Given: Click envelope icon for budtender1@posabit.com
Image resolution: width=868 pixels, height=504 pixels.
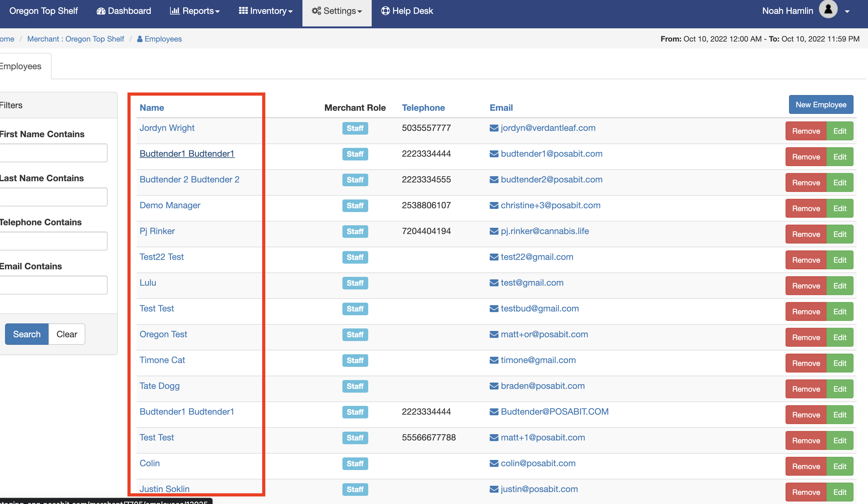Looking at the screenshot, I should point(494,154).
